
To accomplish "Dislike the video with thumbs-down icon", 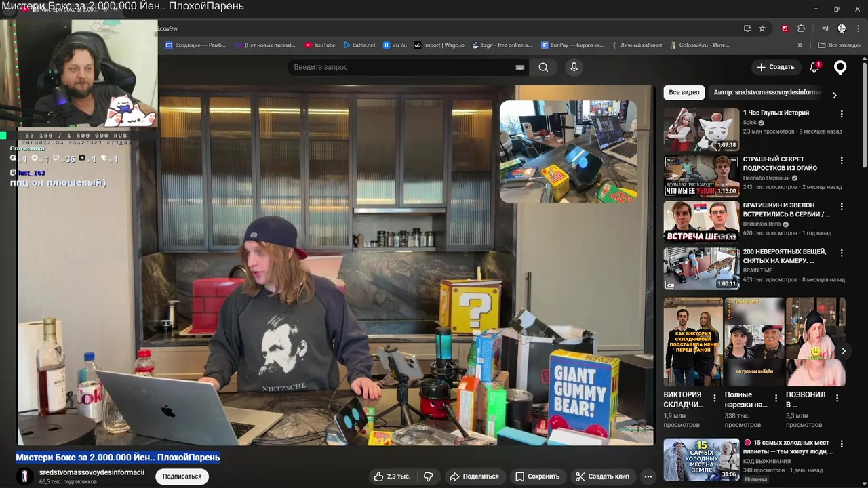I will (428, 476).
